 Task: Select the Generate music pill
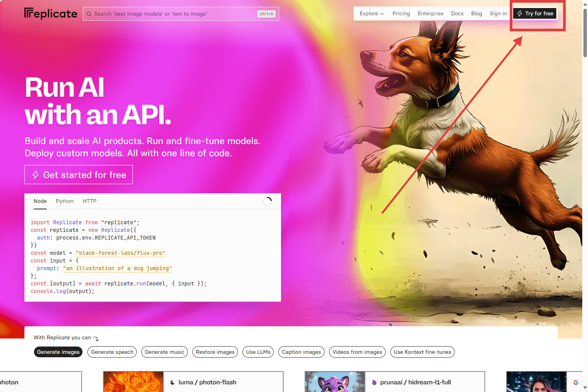tap(165, 352)
